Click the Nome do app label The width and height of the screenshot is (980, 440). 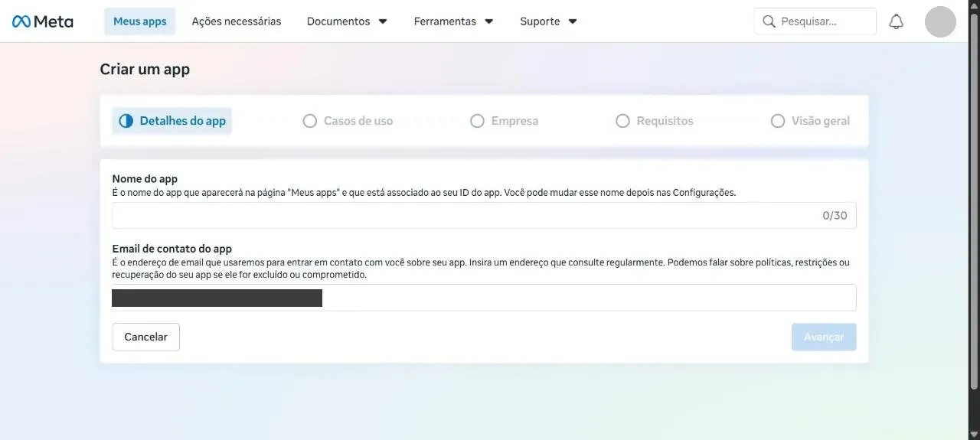(145, 178)
